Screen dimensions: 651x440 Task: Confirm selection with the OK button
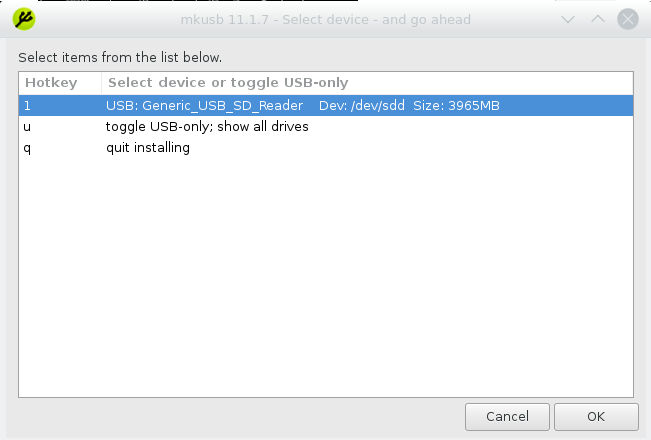[596, 416]
